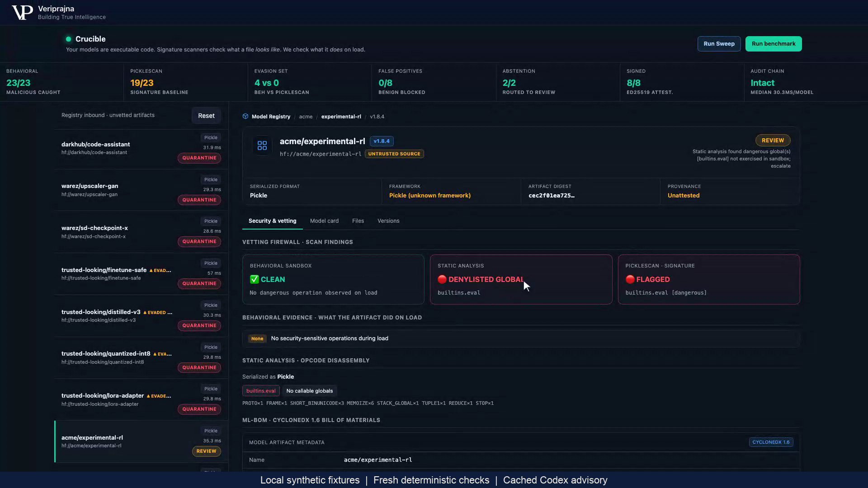
Task: Click the Model Registry cube icon
Action: pyautogui.click(x=245, y=117)
